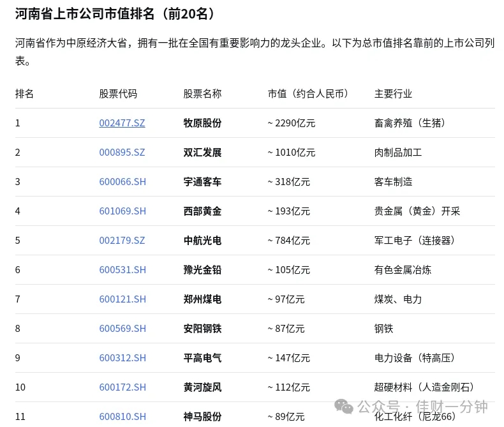
Task: Click stock code 600066.SH
Action: [x=122, y=182]
